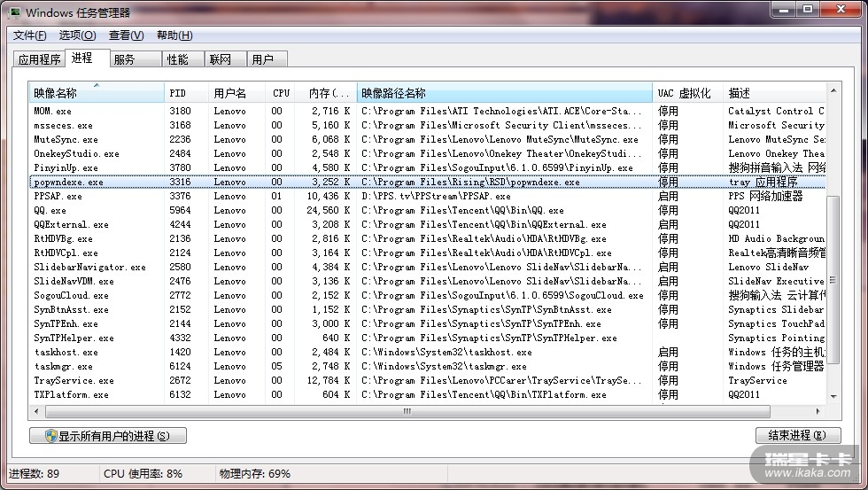The height and width of the screenshot is (490, 868).
Task: Select the QQ.exe process
Action: pos(427,210)
